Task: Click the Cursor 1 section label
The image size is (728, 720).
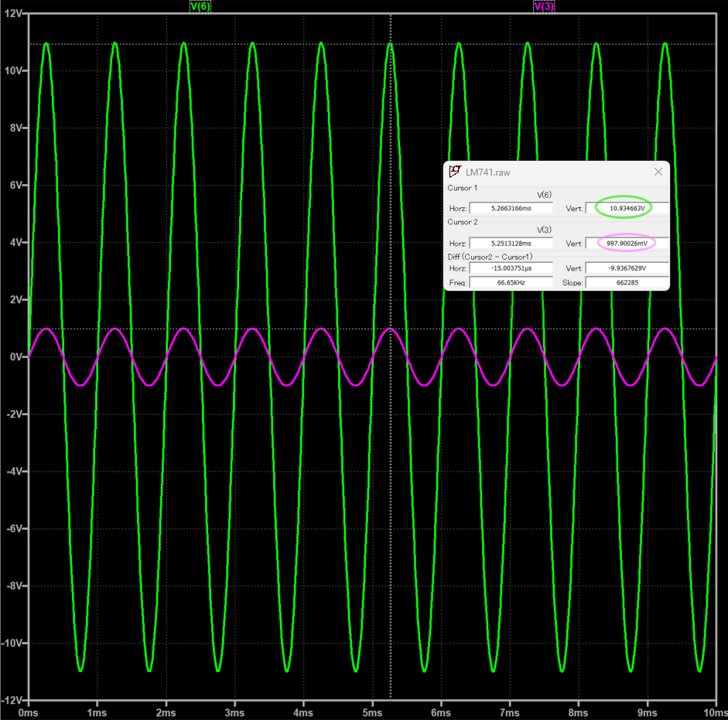Action: 462,188
